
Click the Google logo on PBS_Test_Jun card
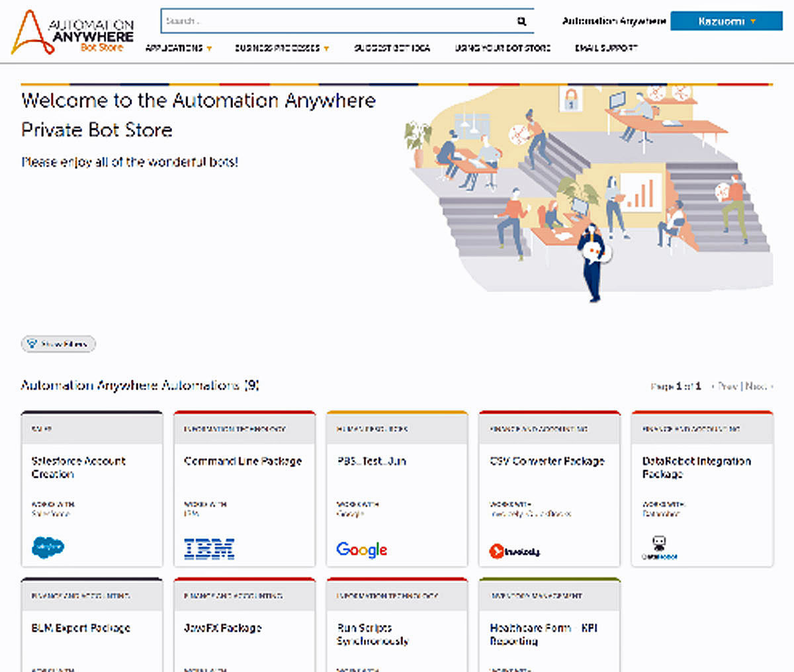pos(361,550)
